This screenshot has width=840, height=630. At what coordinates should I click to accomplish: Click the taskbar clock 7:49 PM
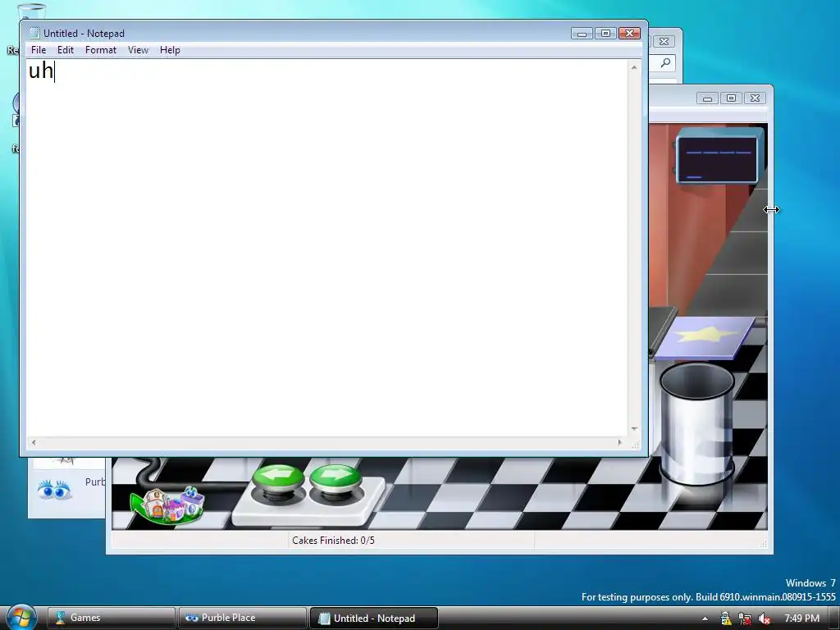point(802,619)
